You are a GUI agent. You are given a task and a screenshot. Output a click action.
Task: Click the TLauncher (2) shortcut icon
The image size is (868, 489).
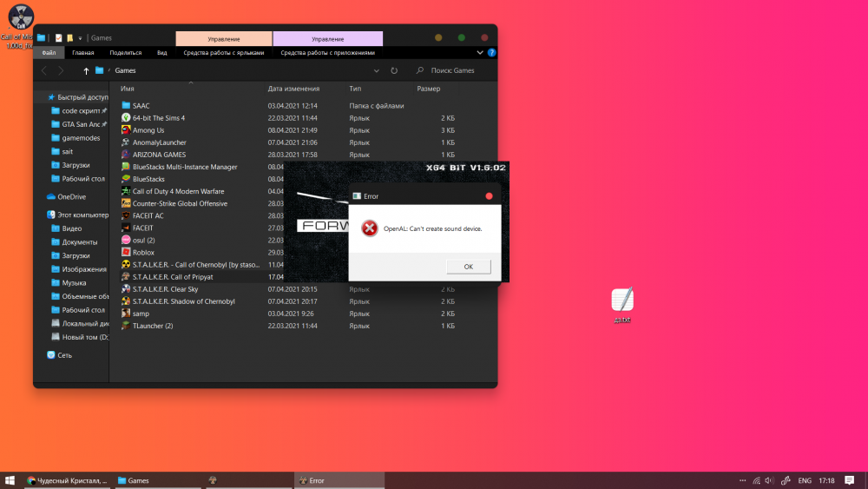pos(126,326)
